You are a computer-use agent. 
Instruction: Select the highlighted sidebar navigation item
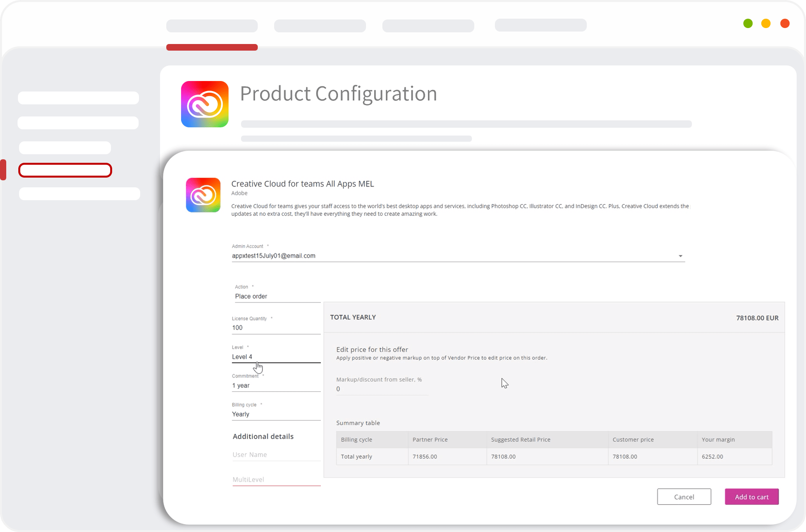point(65,170)
